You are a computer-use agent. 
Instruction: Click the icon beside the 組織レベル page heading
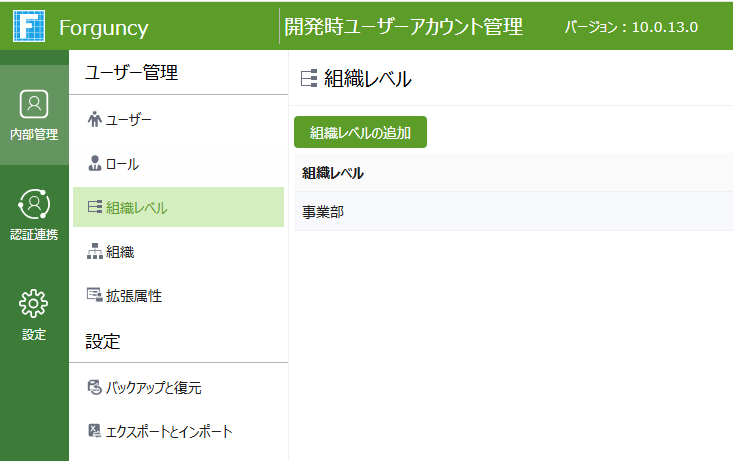coord(309,80)
